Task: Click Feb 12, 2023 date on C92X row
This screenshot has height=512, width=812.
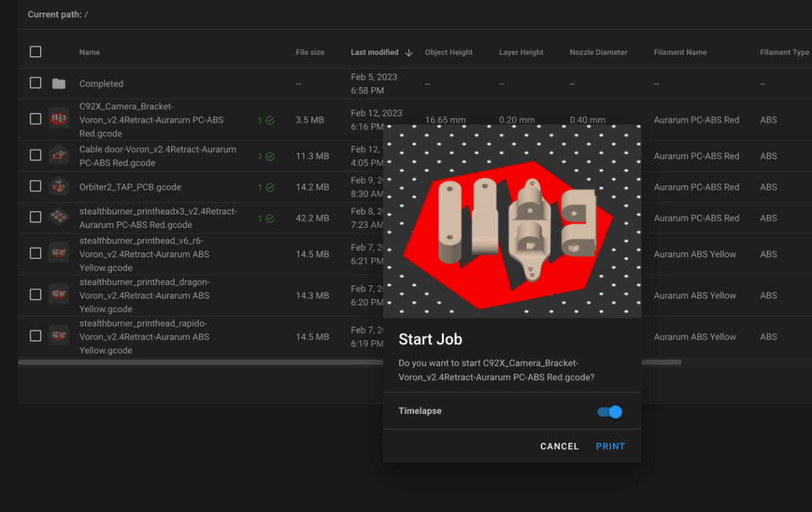Action: click(376, 113)
